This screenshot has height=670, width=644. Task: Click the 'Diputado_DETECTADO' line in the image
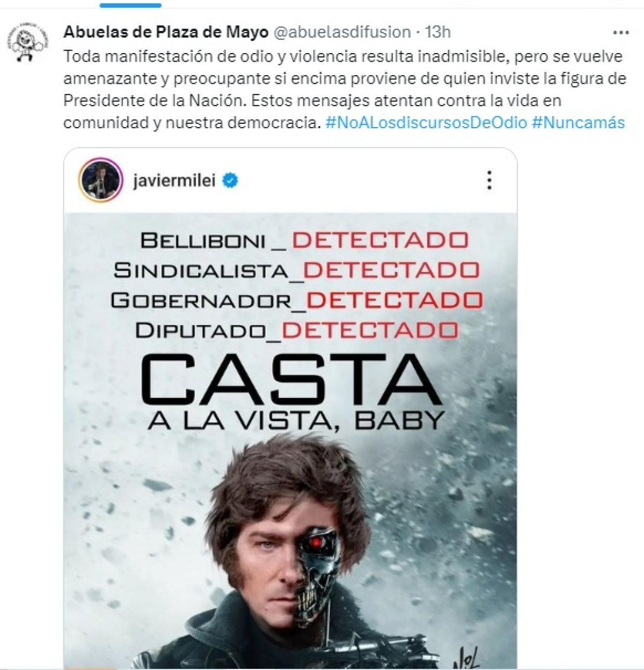[297, 330]
